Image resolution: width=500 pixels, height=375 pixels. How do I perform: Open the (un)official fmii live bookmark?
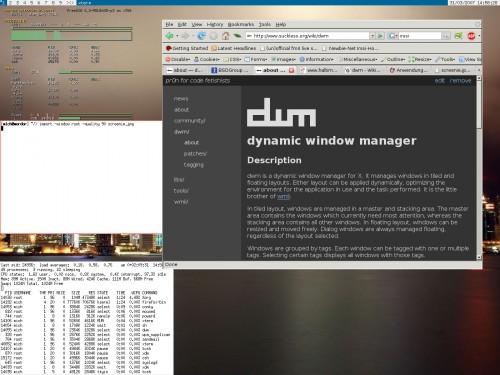[x=288, y=48]
